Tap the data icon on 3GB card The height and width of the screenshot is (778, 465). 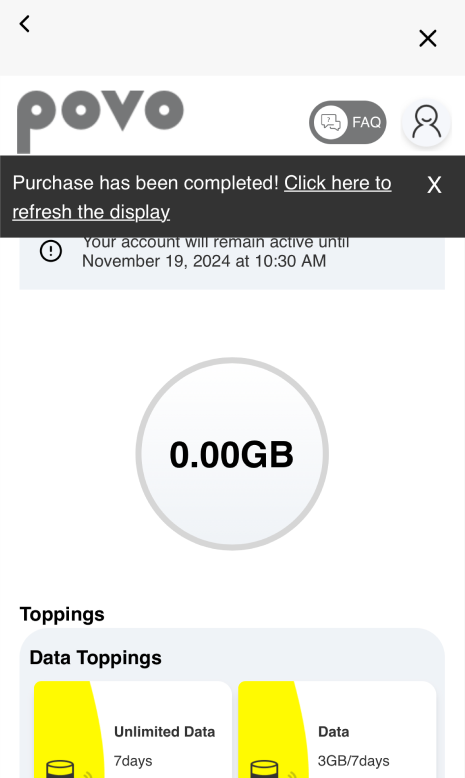[x=265, y=769]
